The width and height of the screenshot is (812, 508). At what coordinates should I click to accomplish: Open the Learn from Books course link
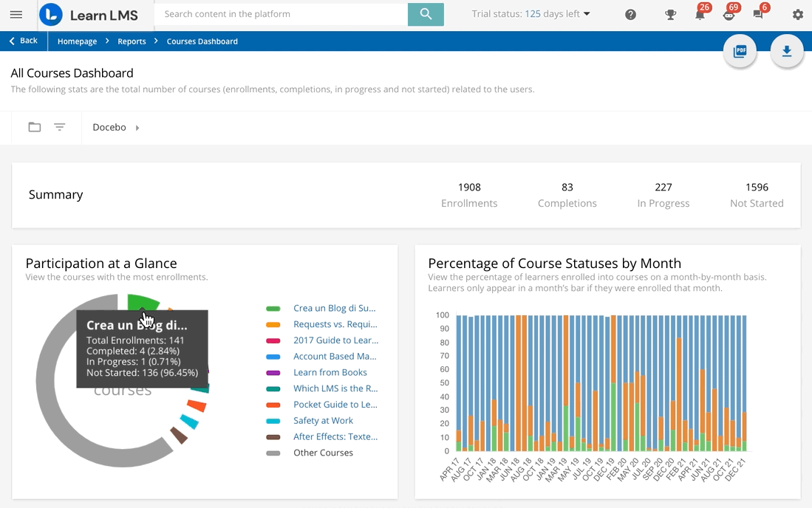click(x=330, y=373)
